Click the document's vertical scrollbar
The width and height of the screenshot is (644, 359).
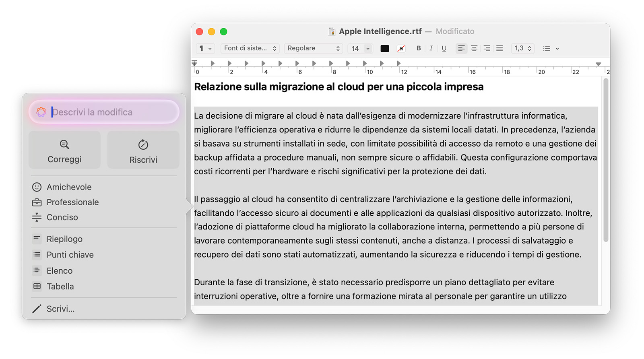[606, 160]
